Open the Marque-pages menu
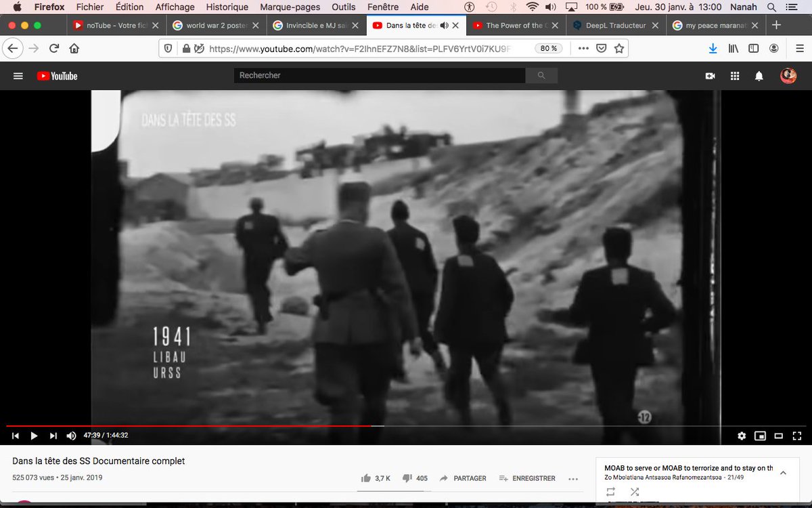Screen dimensions: 812x508 (290, 7)
